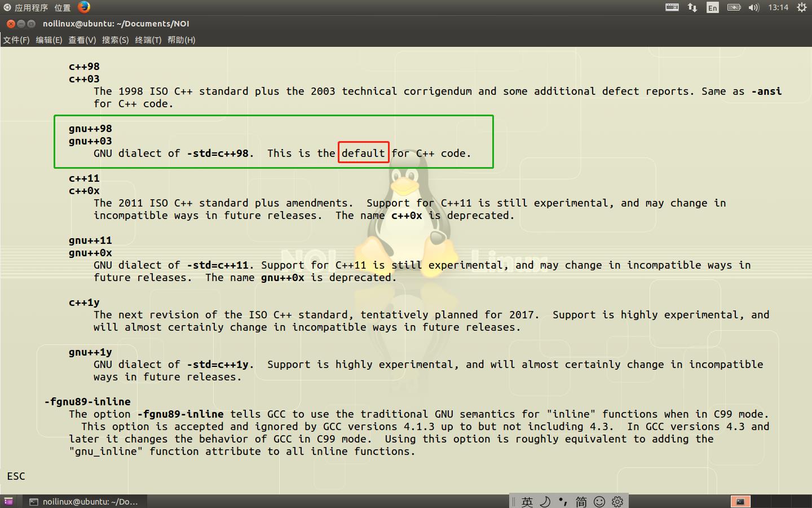Close the terminal window
The image size is (812, 508).
(11, 24)
